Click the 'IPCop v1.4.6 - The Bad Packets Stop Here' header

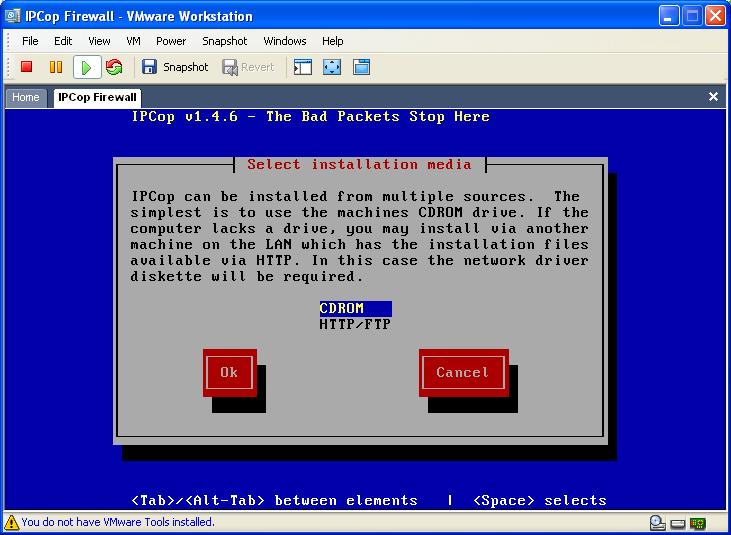point(310,117)
